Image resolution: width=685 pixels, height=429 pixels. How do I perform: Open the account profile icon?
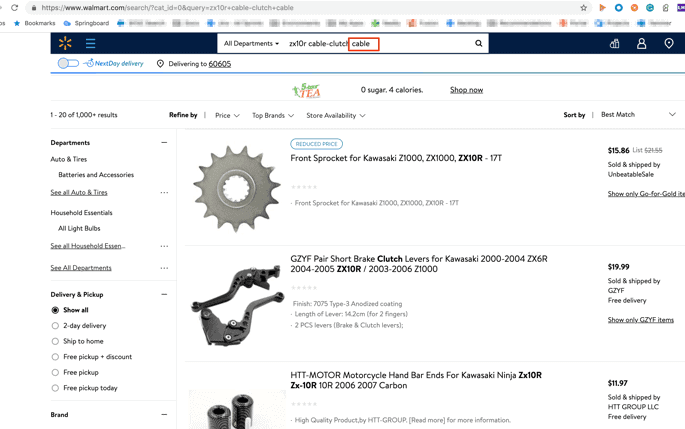point(641,44)
